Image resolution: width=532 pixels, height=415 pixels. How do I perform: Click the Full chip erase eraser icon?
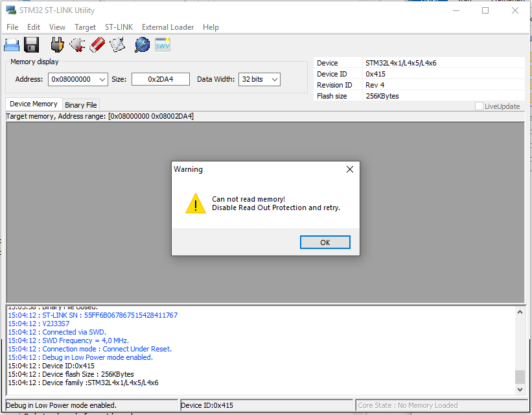point(97,45)
